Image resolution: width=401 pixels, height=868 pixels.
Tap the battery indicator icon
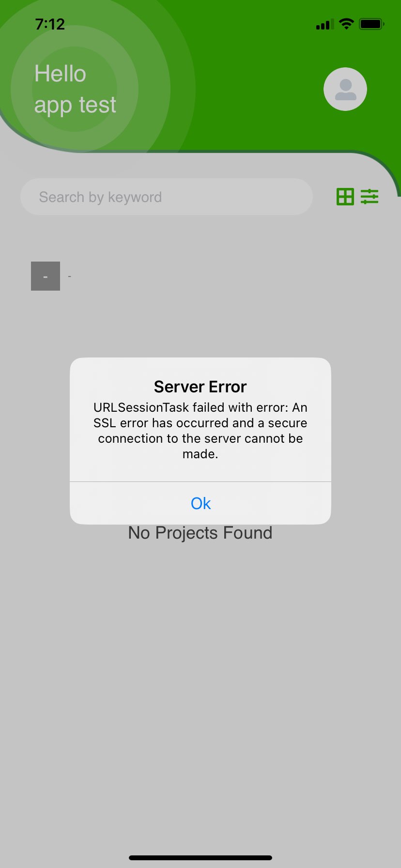tap(371, 24)
